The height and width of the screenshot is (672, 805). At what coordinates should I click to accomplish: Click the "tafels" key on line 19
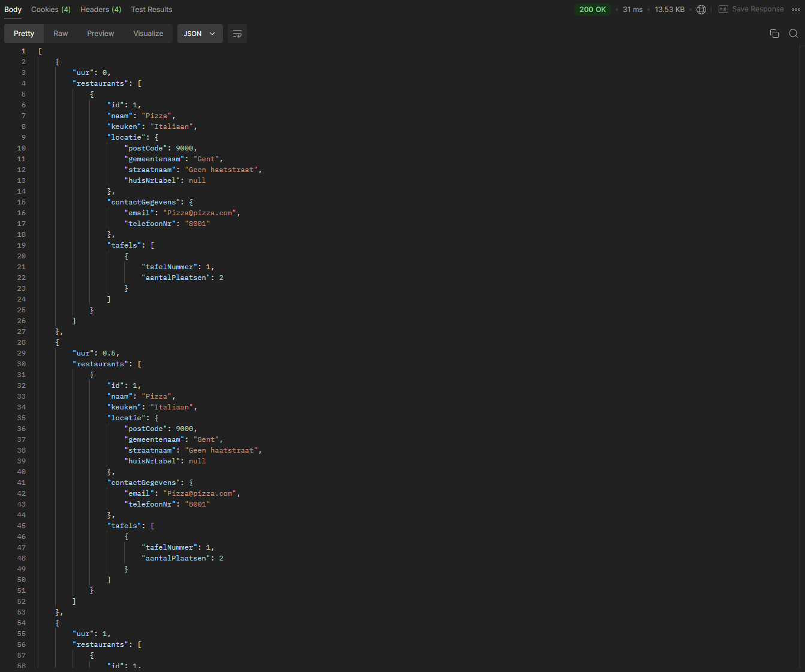coord(125,245)
